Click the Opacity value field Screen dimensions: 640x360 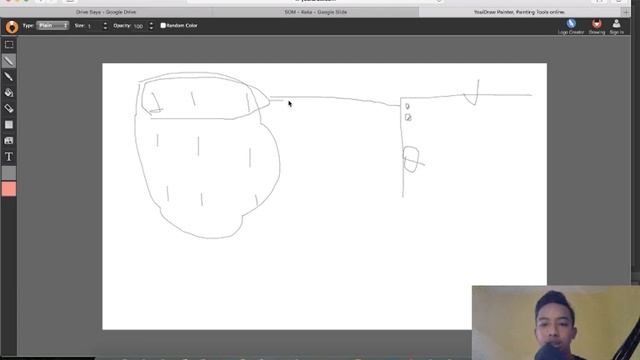[140, 26]
